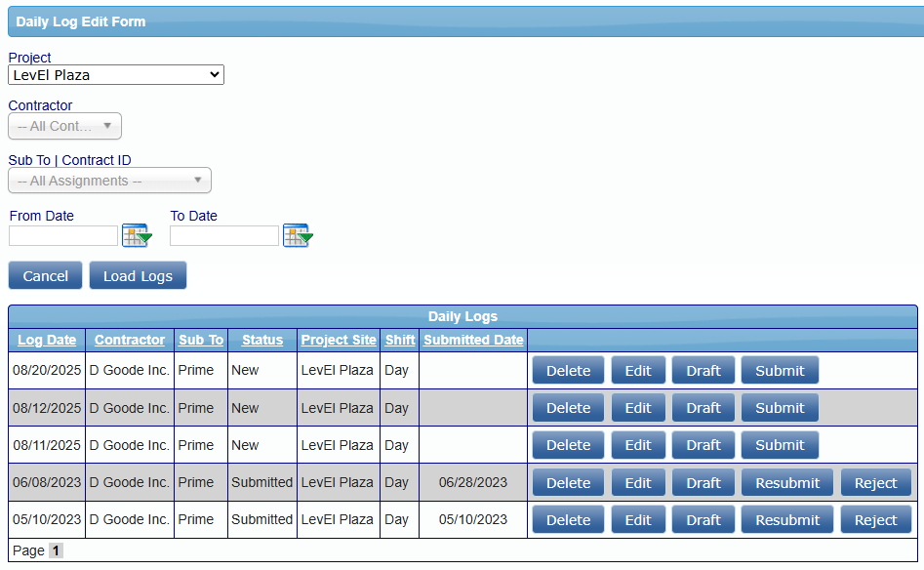Screen dimensions: 924x570
Task: Delete the 06/08/2023 log
Action: click(x=568, y=483)
